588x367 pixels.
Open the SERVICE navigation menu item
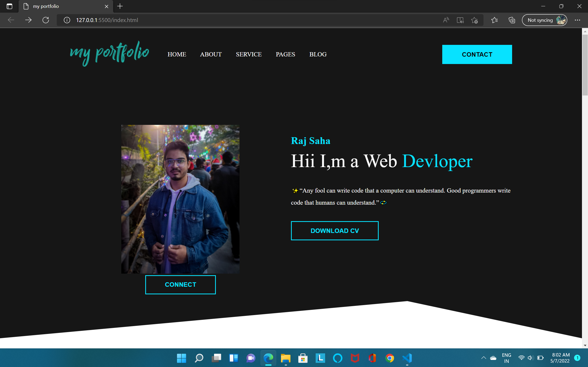point(248,54)
